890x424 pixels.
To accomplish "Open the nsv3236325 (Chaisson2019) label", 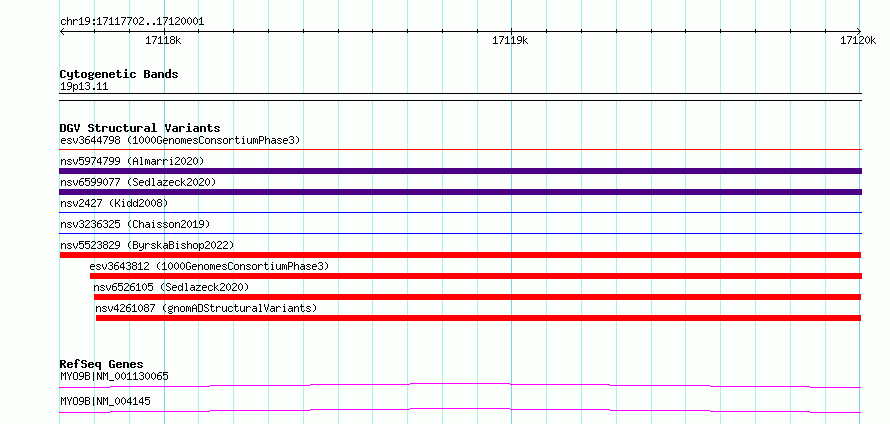I will (x=135, y=224).
